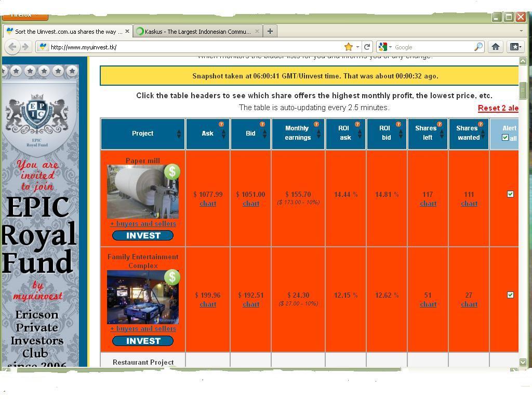Viewport: 532px width, 399px height.
Task: Open help icon on Shares left header
Action: point(440,124)
